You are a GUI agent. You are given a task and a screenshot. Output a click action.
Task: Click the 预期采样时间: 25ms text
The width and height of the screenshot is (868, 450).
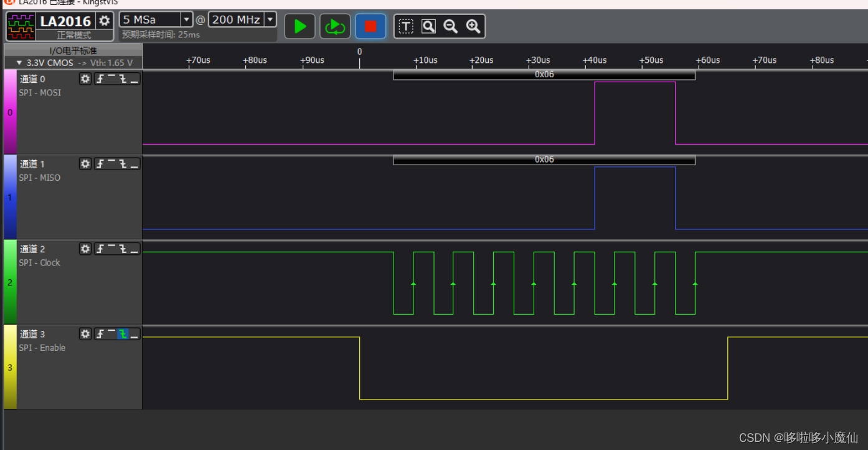pyautogui.click(x=161, y=35)
